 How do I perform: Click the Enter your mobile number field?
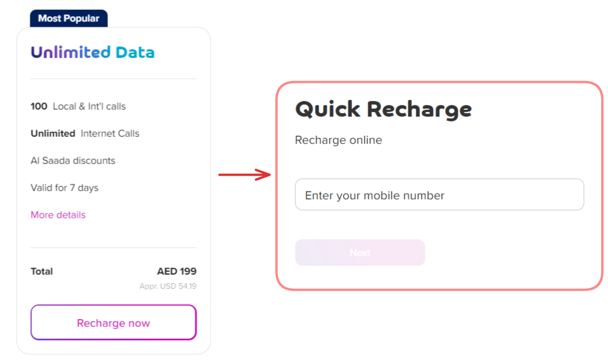439,195
